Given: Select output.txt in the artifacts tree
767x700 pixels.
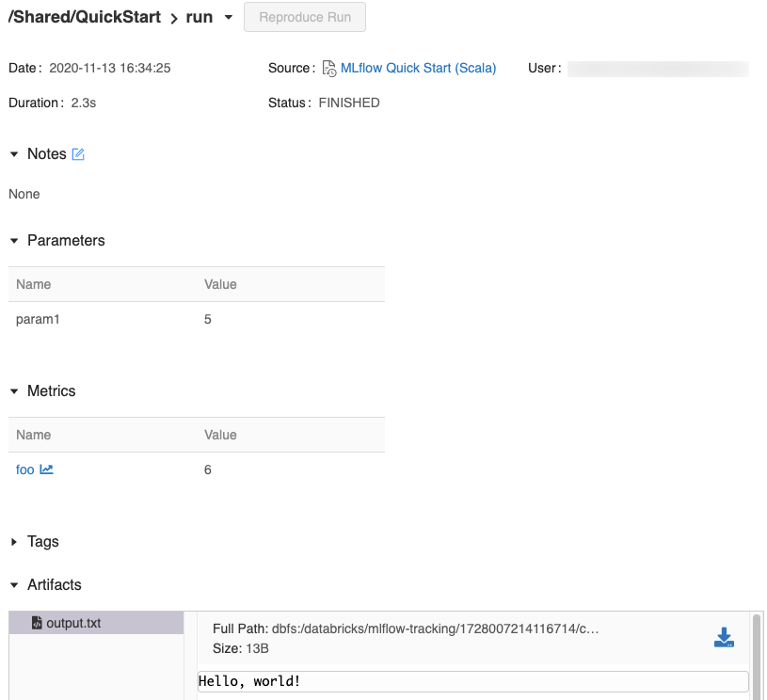Looking at the screenshot, I should point(73,623).
